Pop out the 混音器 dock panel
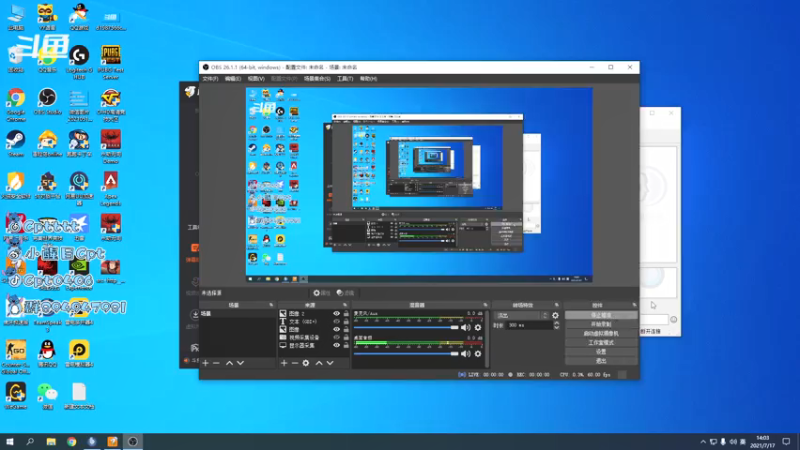 [x=485, y=305]
